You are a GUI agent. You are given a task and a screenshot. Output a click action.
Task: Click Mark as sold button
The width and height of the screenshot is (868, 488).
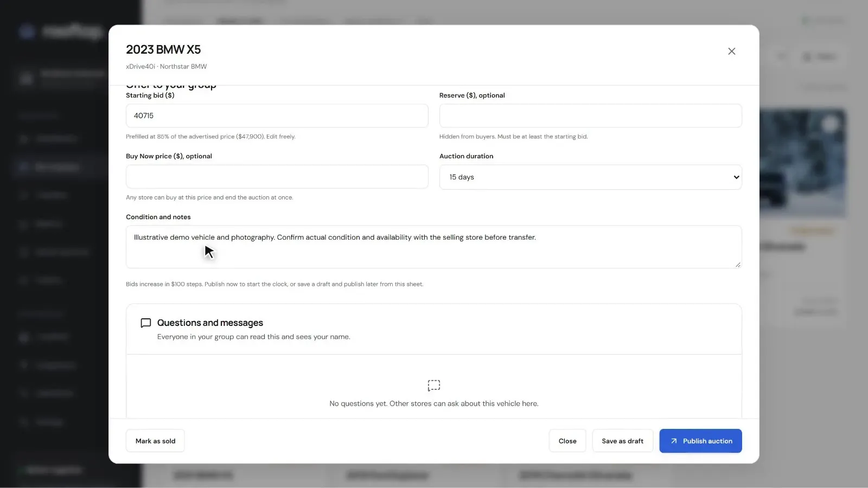pos(155,441)
